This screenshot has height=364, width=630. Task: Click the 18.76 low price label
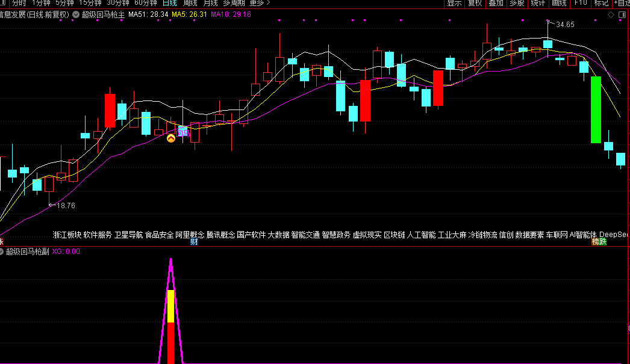coord(66,206)
